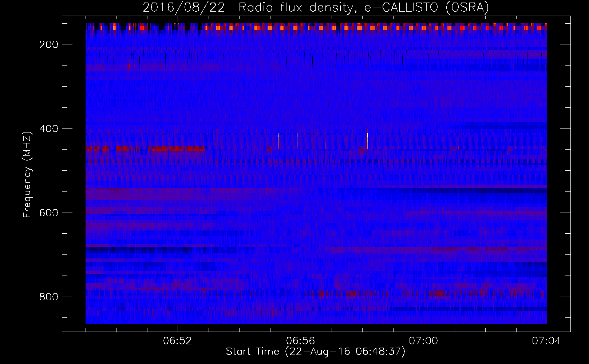Click the 07:00 time tick label

point(424,341)
